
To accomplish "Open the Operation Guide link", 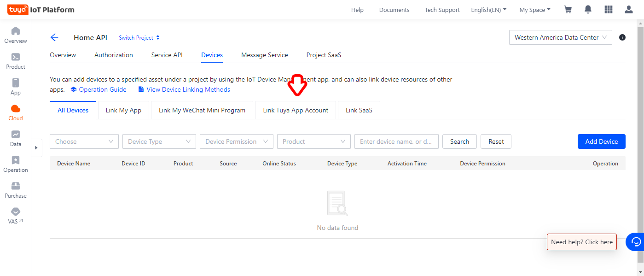I will click(102, 90).
